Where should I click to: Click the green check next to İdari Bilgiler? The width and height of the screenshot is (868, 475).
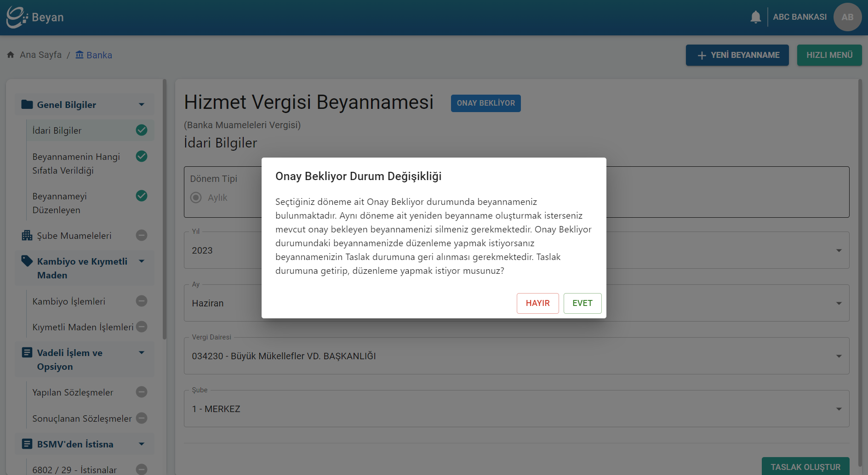pyautogui.click(x=142, y=130)
